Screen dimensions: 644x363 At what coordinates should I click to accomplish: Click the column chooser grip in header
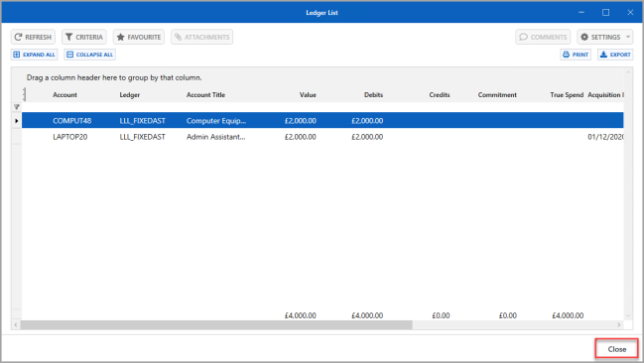(24, 94)
